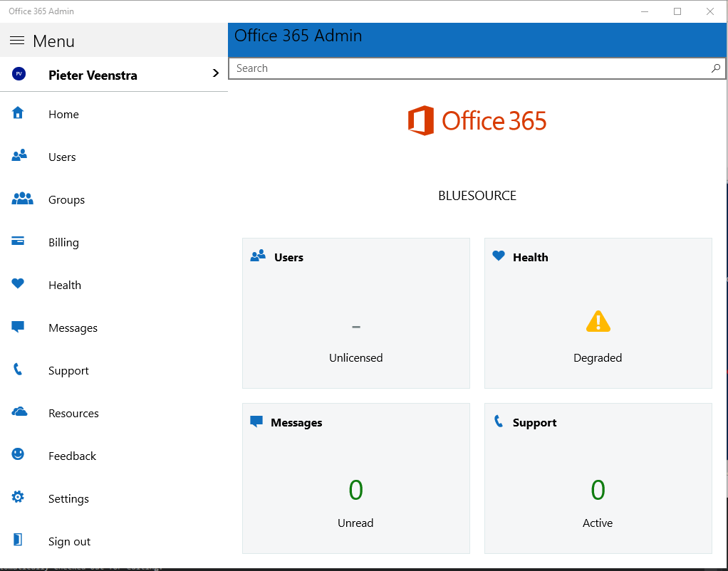Click the Users people icon in sidebar

point(19,155)
